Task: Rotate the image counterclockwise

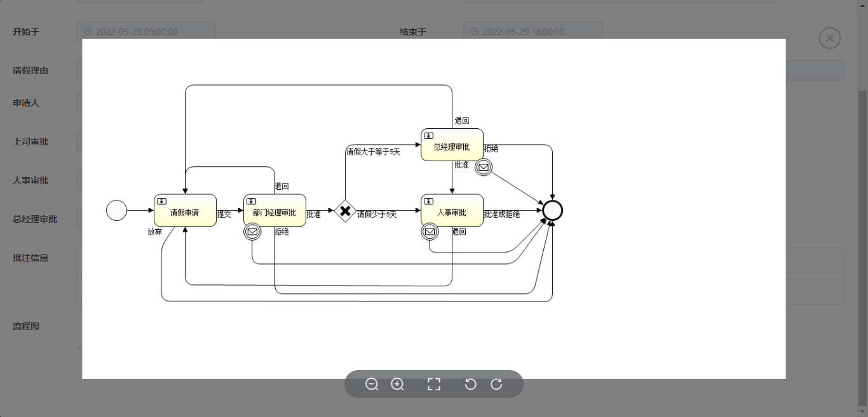Action: 470,384
